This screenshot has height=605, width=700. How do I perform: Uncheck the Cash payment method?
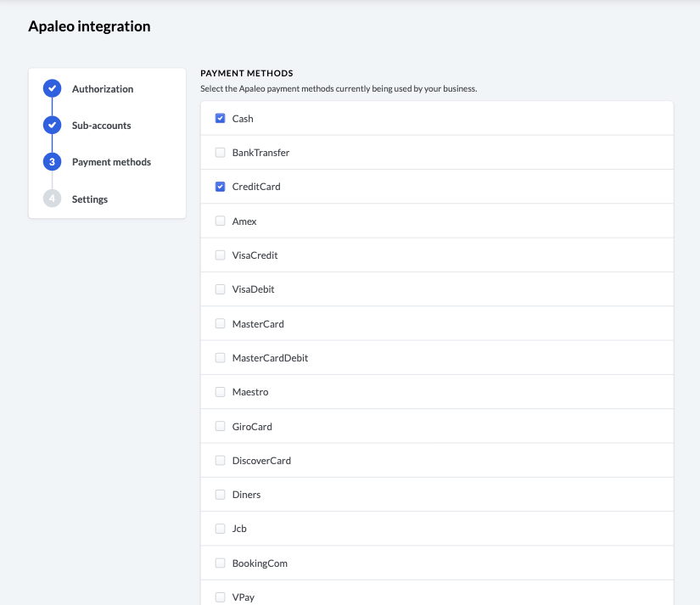(221, 119)
